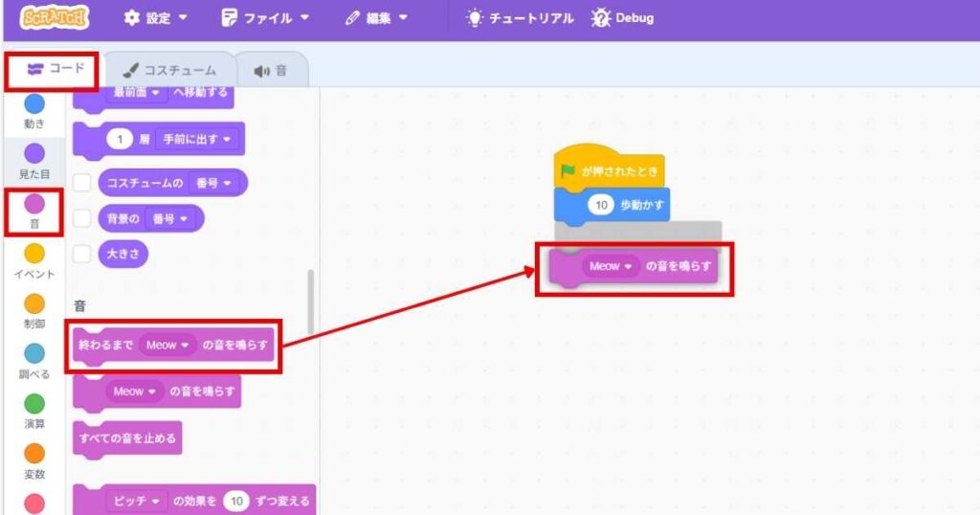Click the 音 tab speaker icon
Viewport: 980px width, 515px height.
click(262, 71)
